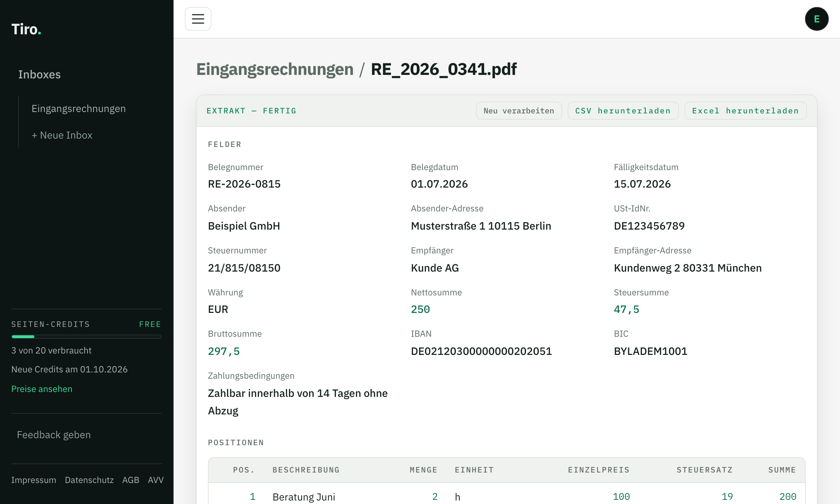Open the AGB link
The image size is (840, 504).
pyautogui.click(x=131, y=480)
